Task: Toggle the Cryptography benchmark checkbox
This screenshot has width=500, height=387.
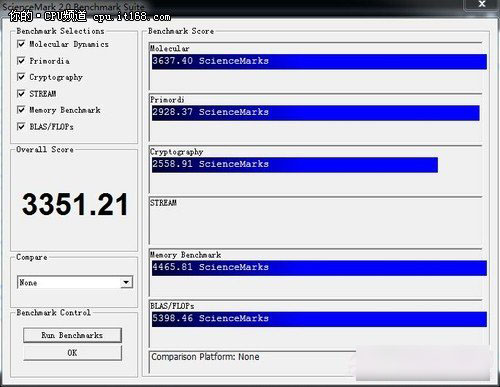Action: (x=21, y=77)
